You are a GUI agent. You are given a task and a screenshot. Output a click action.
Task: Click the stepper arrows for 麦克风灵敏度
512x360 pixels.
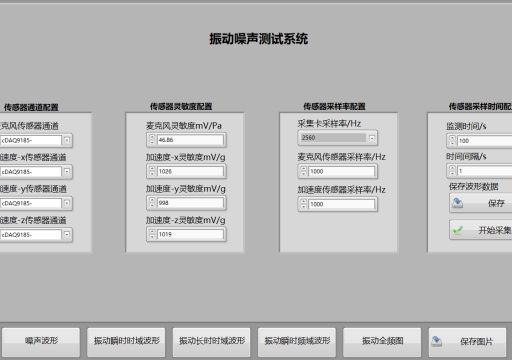click(x=152, y=140)
